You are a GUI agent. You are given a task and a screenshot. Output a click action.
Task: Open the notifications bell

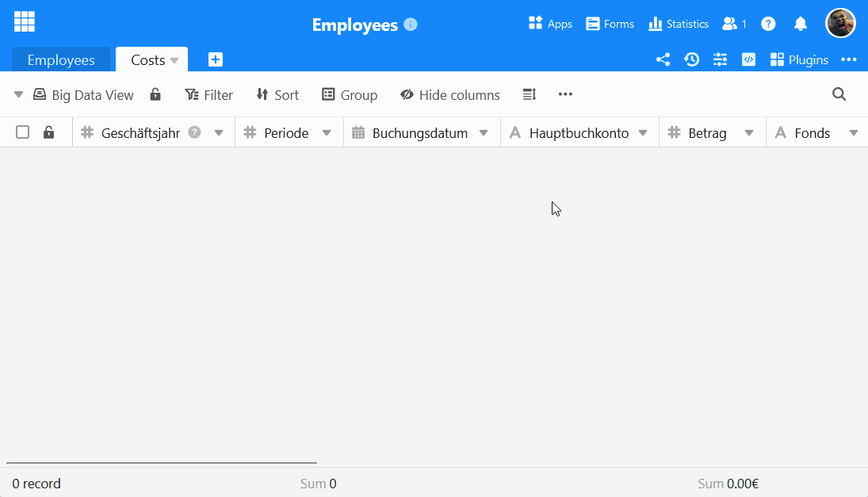coord(801,24)
